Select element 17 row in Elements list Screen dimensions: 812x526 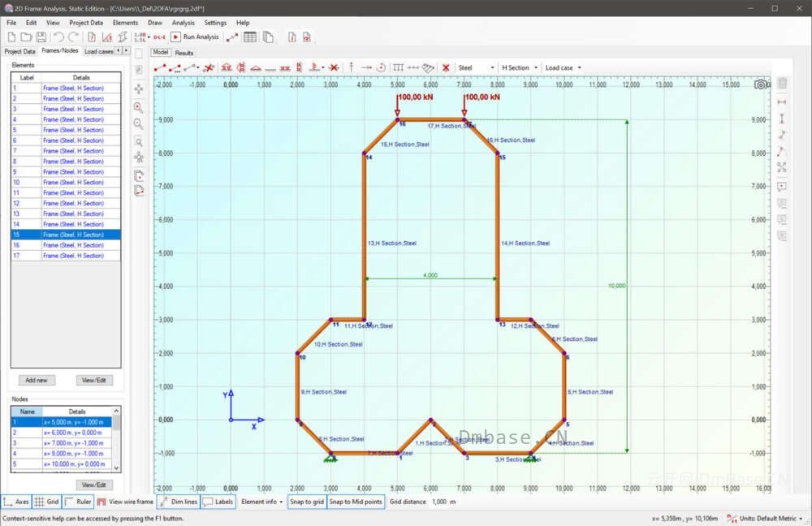point(66,256)
